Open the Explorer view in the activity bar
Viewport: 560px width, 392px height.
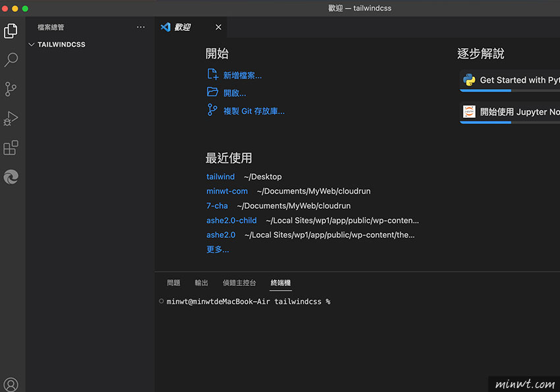[11, 31]
